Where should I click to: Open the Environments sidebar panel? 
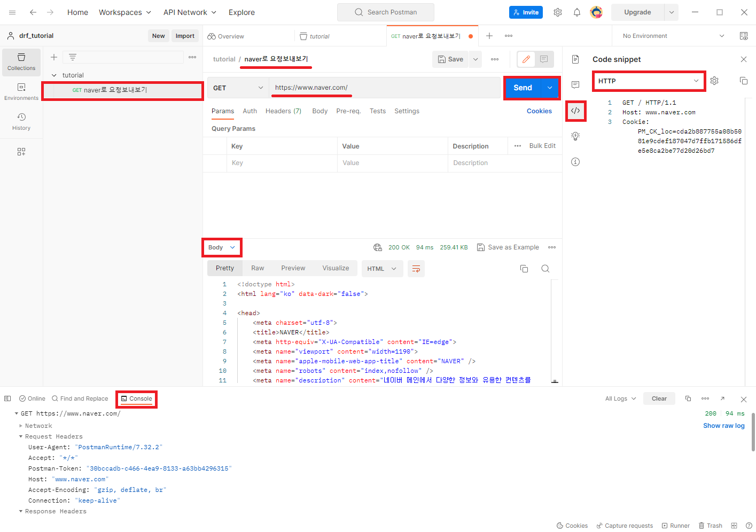point(21,92)
